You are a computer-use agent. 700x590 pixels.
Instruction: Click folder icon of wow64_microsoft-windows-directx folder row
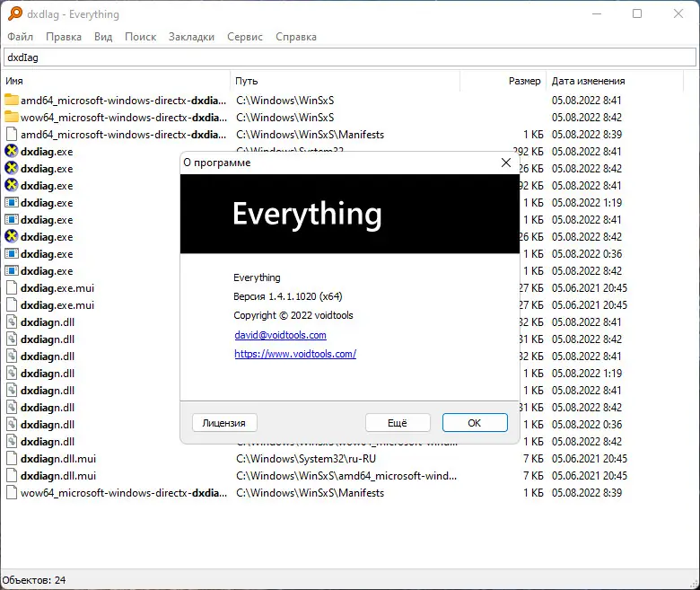point(12,117)
